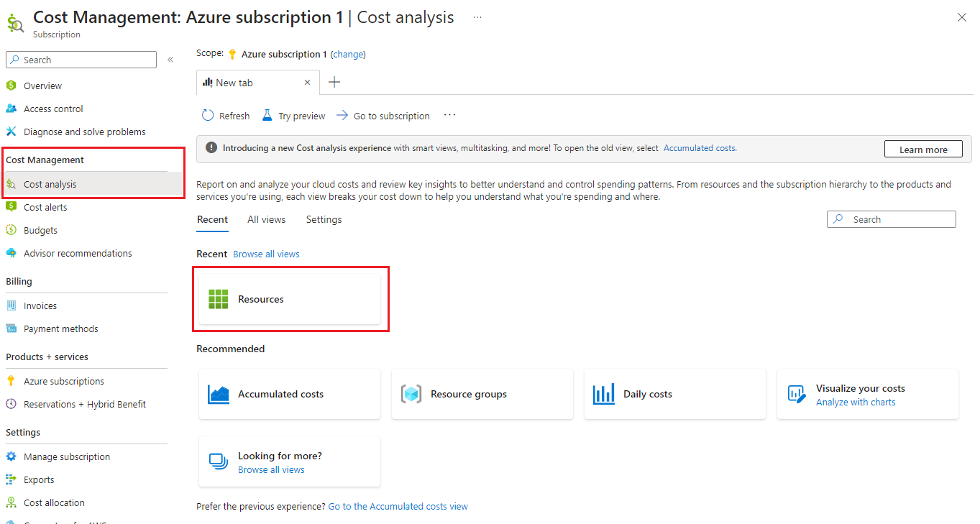Image resolution: width=980 pixels, height=524 pixels.
Task: Click the Accumulated costs chart icon
Action: pyautogui.click(x=219, y=394)
